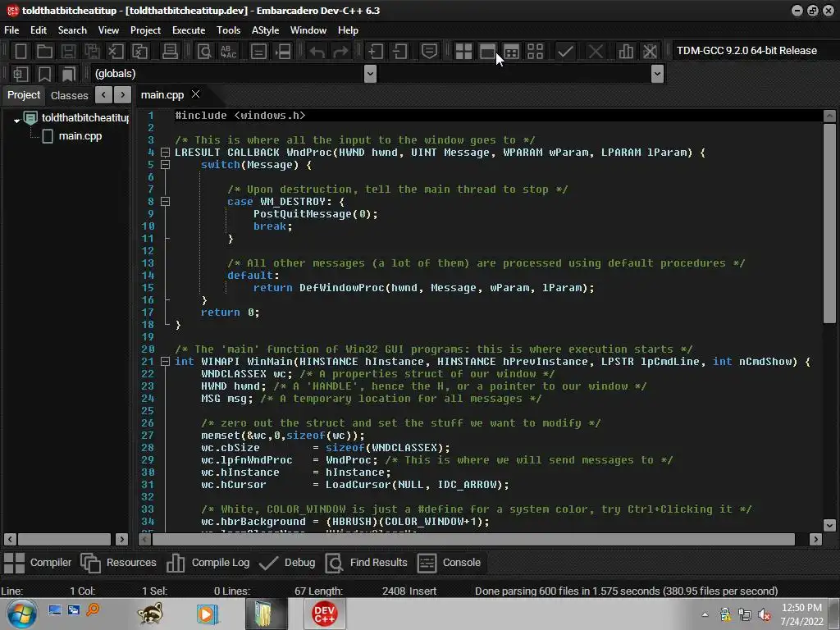Click the project panel horizontal scrollbar thumb
Image resolution: width=840 pixels, height=630 pixels.
pyautogui.click(x=65, y=539)
